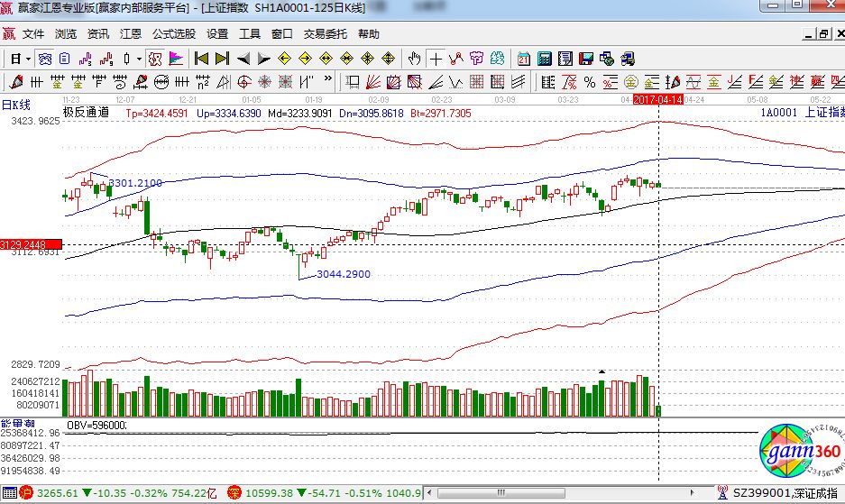Click the 极反通道 indicator label
This screenshot has height=504, width=845.
86,113
